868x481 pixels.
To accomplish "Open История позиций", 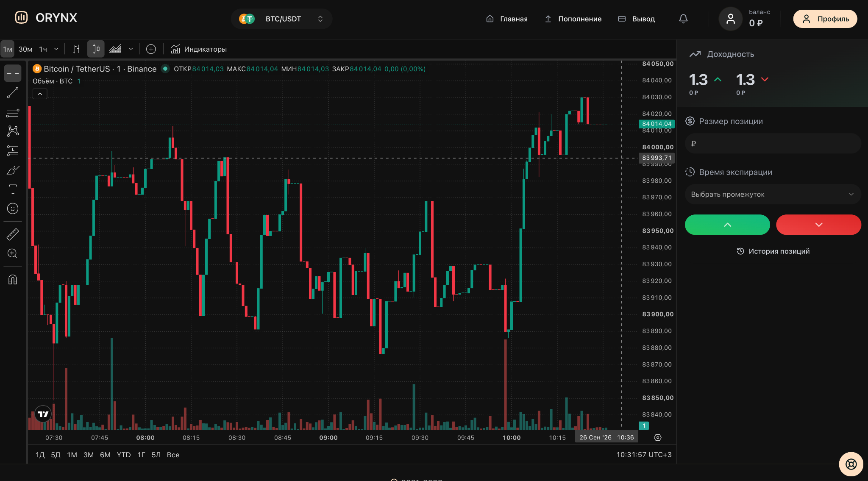I will coord(773,251).
